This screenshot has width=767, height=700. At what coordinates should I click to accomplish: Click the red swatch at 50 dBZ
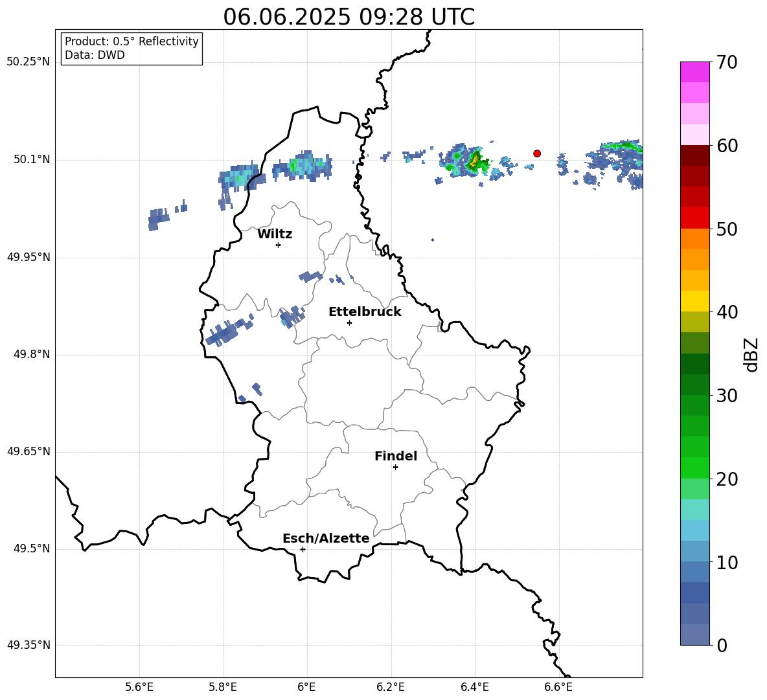(x=694, y=218)
